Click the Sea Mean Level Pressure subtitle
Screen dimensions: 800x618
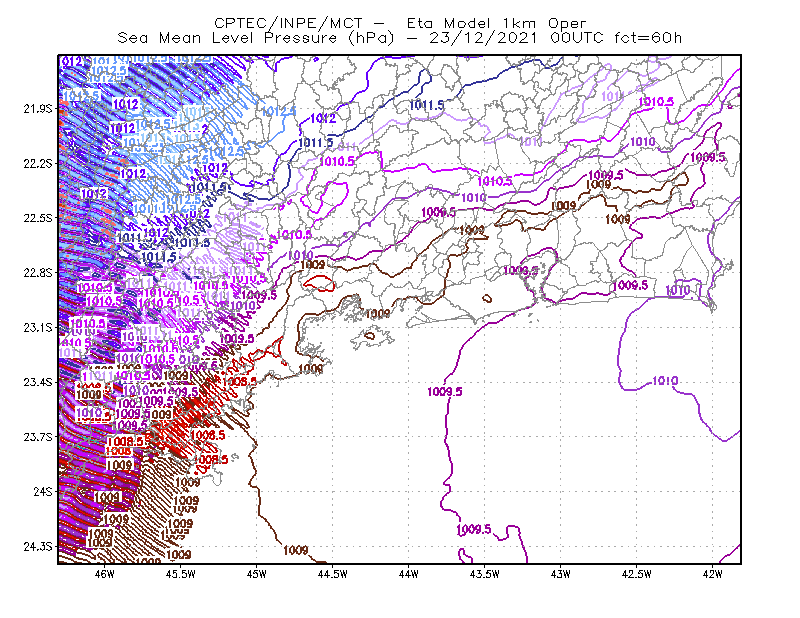(399, 38)
